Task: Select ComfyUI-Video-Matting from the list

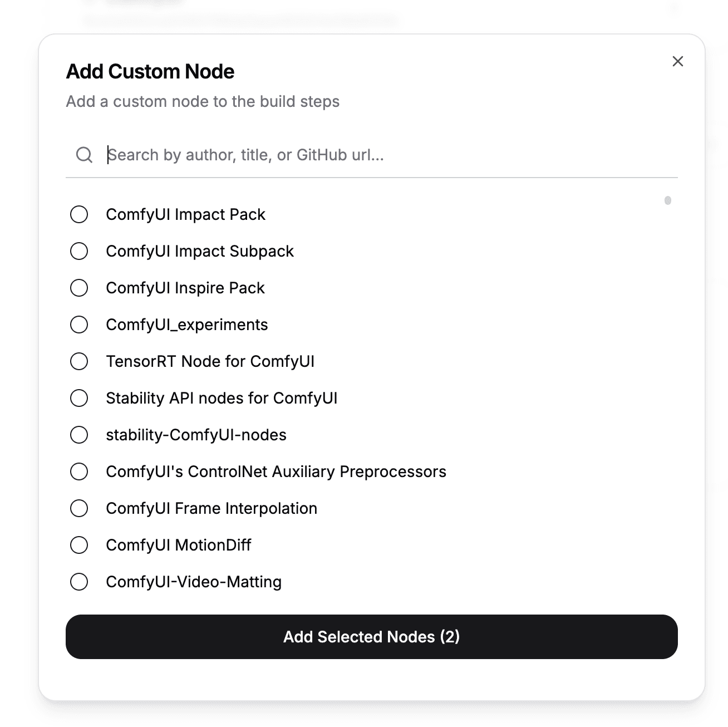Action: coord(79,582)
